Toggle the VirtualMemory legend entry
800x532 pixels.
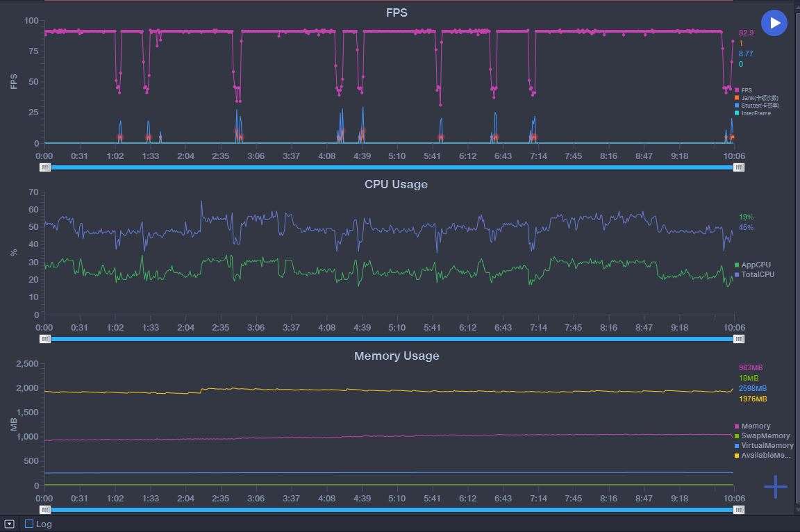(x=767, y=446)
